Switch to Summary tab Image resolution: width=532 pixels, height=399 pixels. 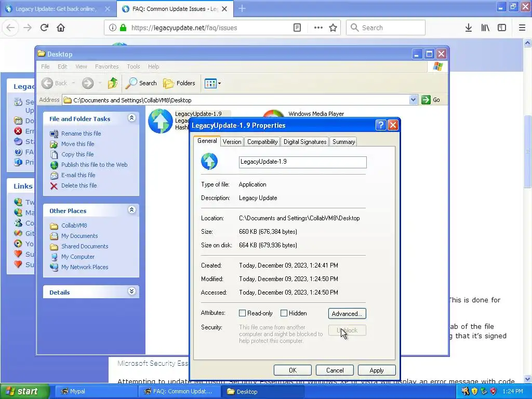point(344,142)
